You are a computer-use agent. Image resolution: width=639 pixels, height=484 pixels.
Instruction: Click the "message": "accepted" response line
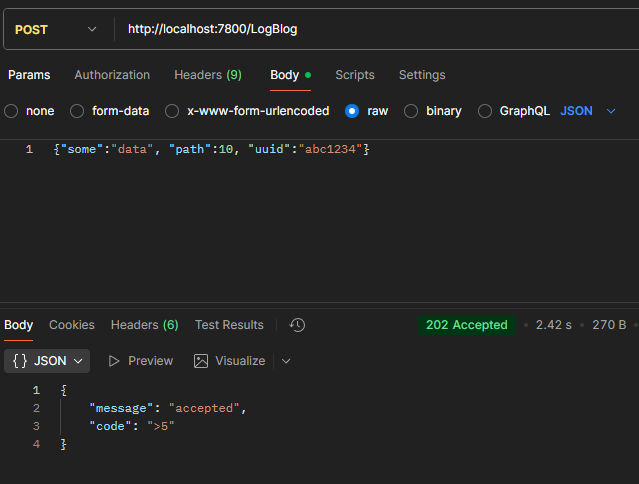(167, 408)
